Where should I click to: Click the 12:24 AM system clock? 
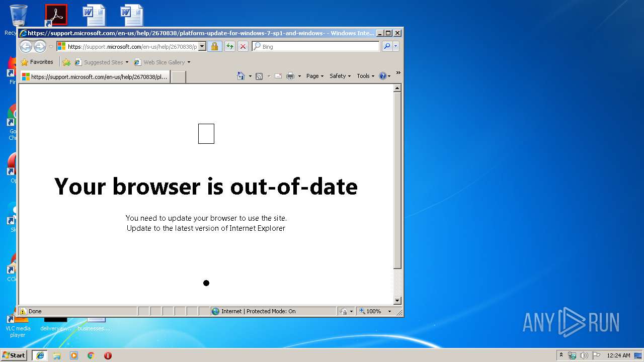[x=618, y=355]
